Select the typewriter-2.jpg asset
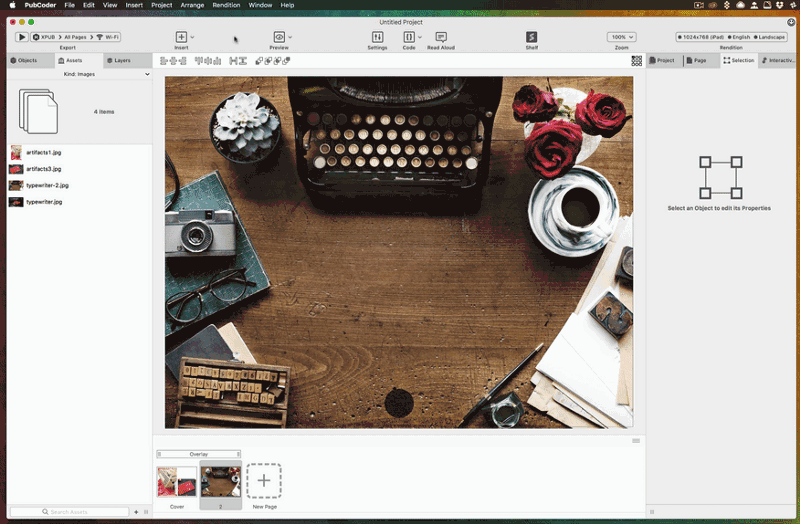Viewport: 800px width, 524px height. 80,185
